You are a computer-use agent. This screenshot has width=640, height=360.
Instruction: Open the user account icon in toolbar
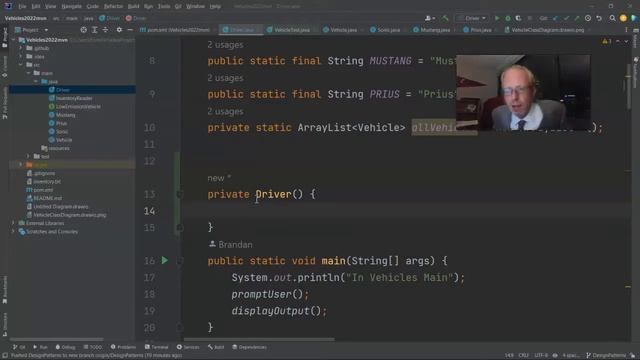click(429, 18)
